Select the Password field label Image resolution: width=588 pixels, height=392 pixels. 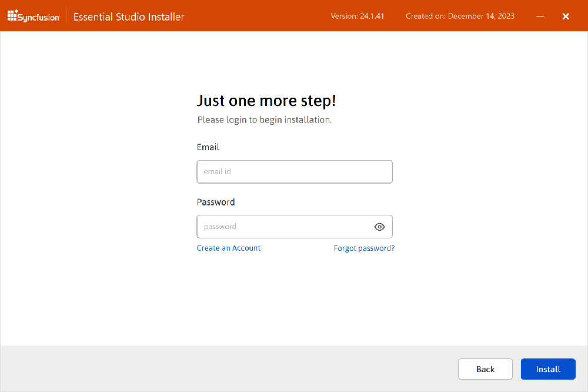[215, 202]
